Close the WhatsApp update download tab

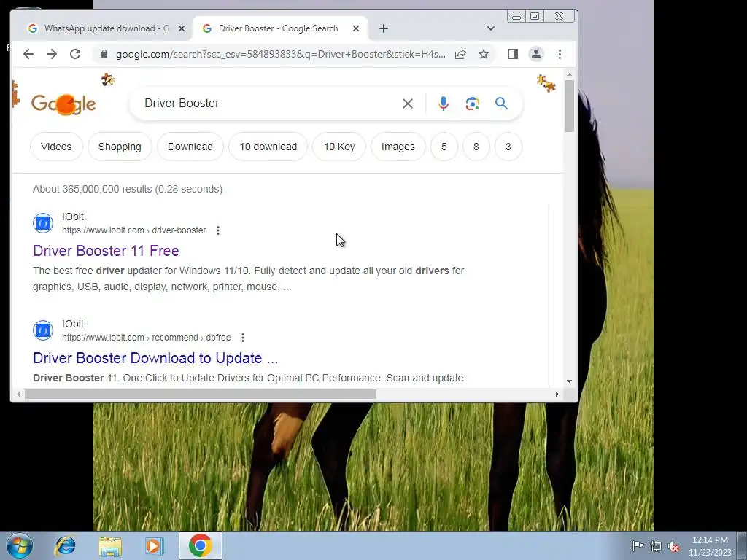(182, 28)
